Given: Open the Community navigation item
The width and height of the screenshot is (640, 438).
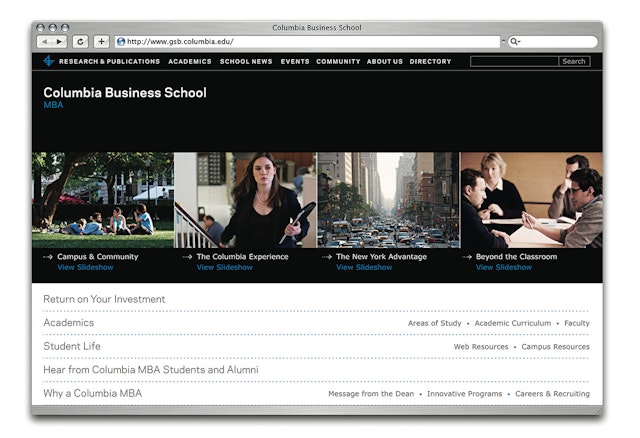Looking at the screenshot, I should pyautogui.click(x=338, y=62).
